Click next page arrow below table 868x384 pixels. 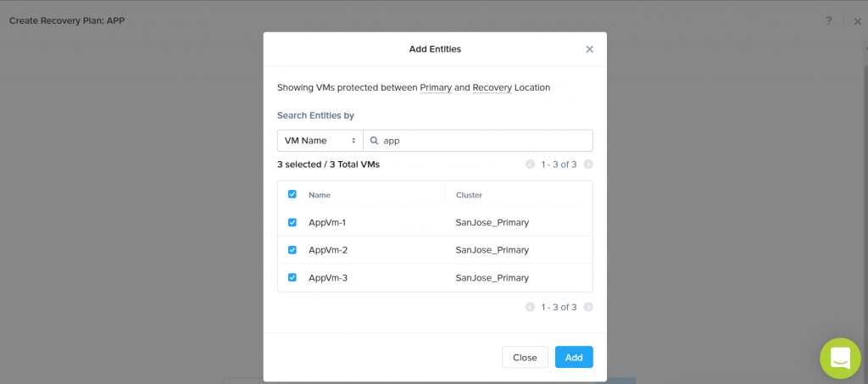(x=588, y=307)
